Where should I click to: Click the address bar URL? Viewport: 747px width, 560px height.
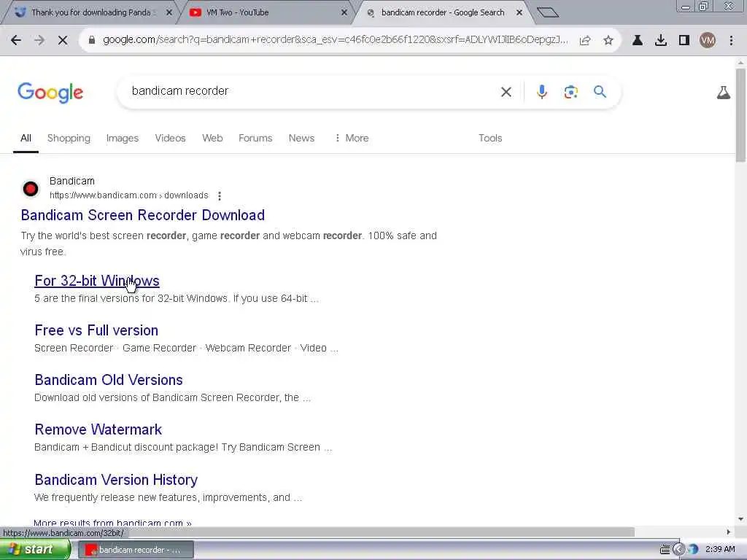point(335,40)
